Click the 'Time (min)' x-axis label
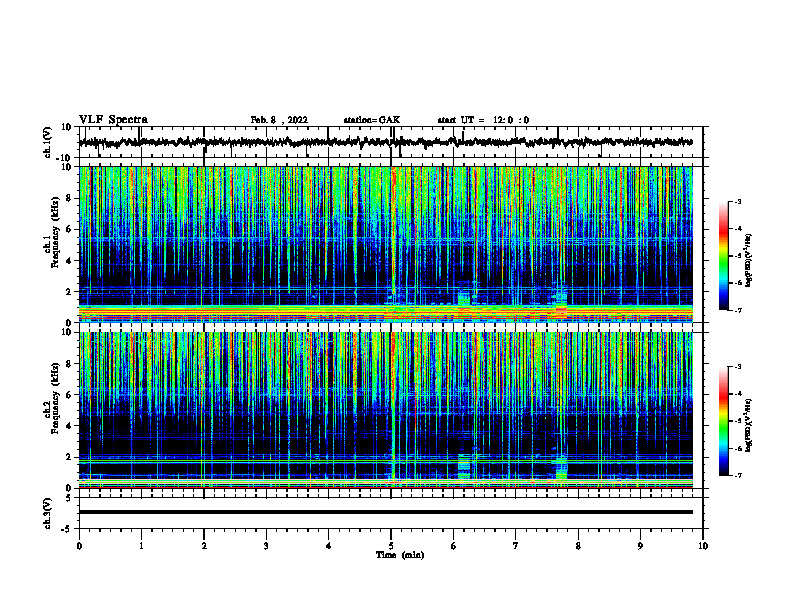This screenshot has height=612, width=792. [400, 555]
